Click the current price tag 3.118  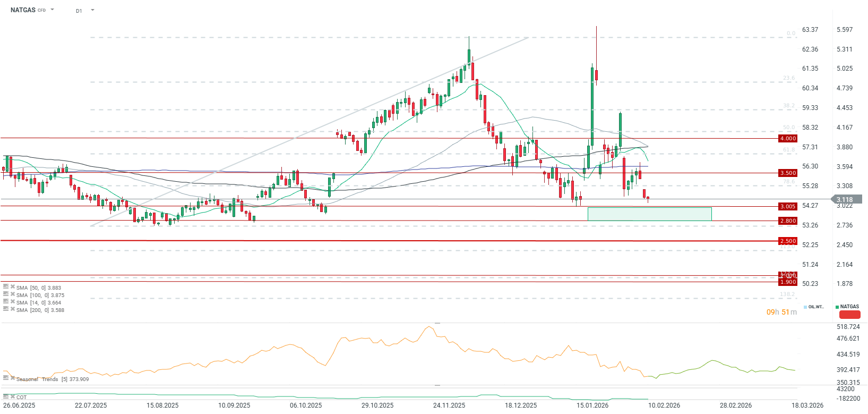point(846,199)
